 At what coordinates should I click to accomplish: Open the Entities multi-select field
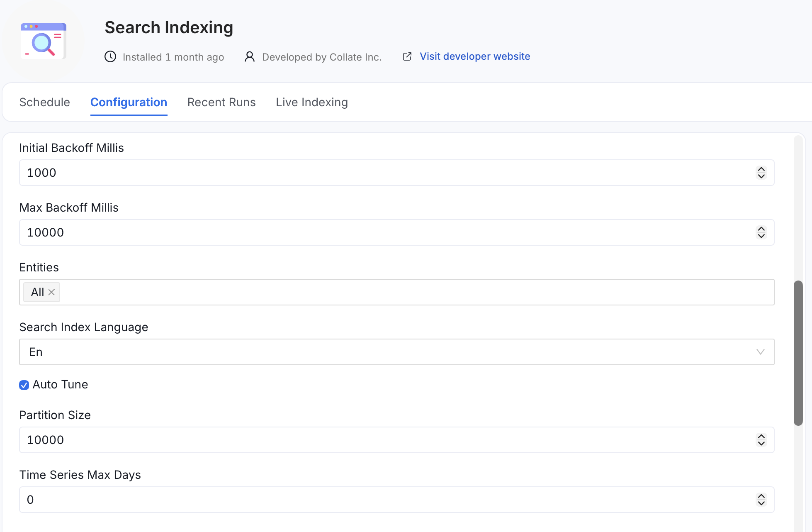click(396, 292)
